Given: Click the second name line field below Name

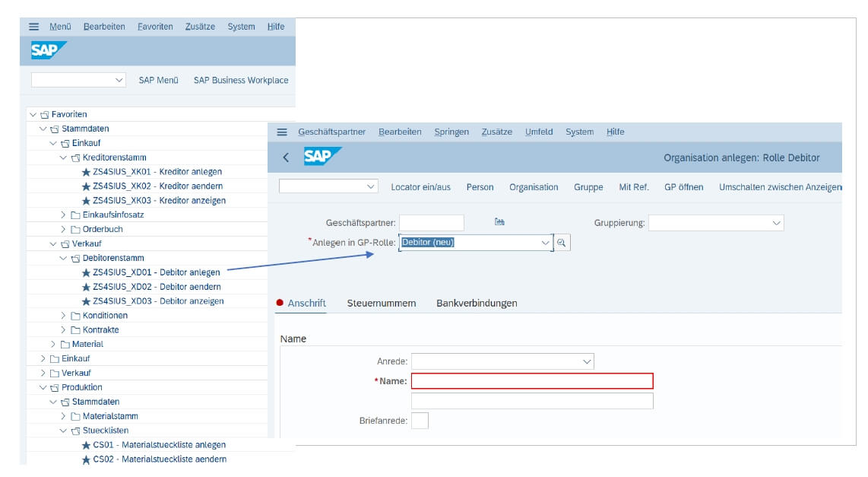Looking at the screenshot, I should [532, 401].
